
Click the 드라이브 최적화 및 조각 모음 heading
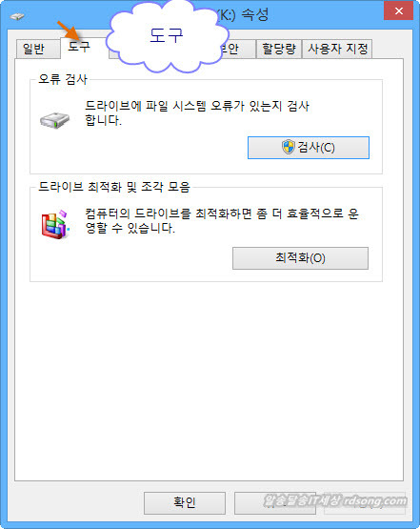click(114, 187)
